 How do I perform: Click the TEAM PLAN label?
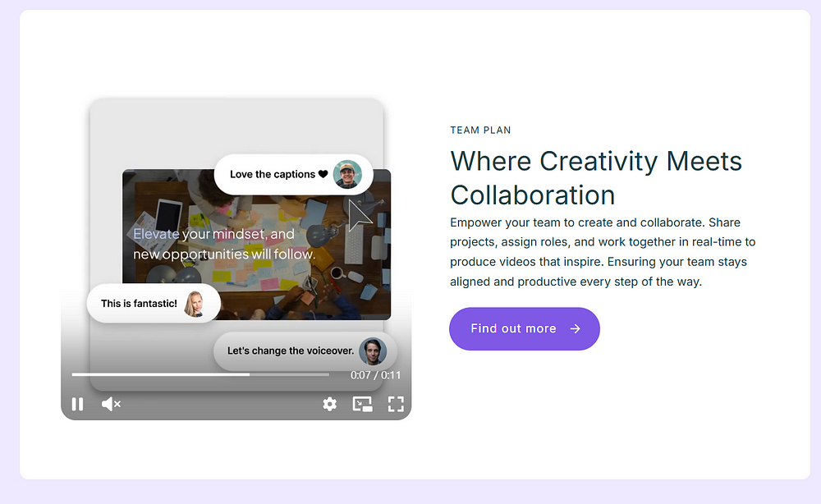480,131
